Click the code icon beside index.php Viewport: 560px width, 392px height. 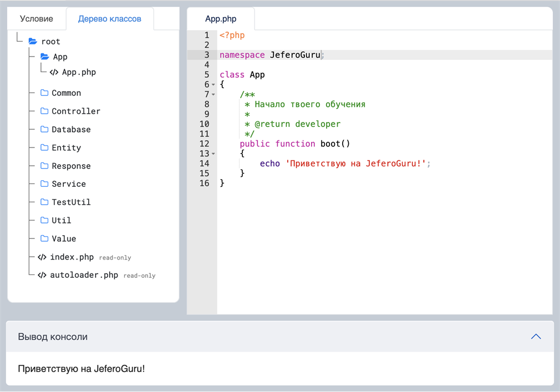(42, 257)
